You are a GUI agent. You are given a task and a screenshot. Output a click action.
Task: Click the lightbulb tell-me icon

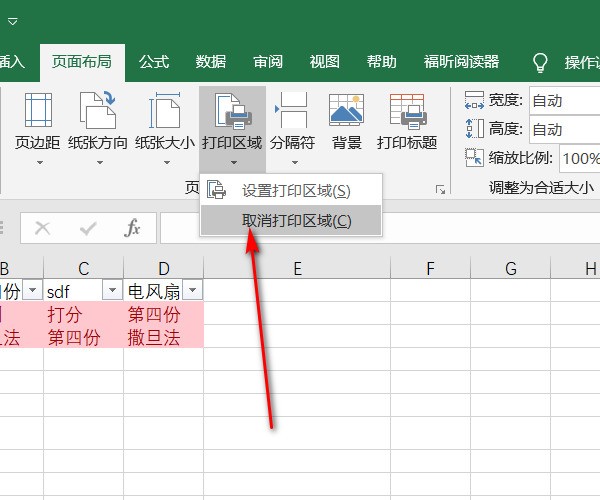click(540, 62)
